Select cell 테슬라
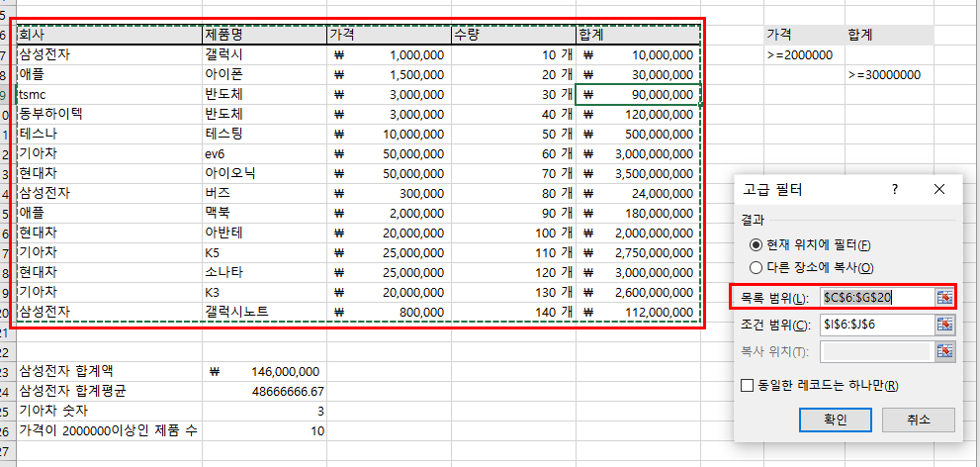 point(110,136)
